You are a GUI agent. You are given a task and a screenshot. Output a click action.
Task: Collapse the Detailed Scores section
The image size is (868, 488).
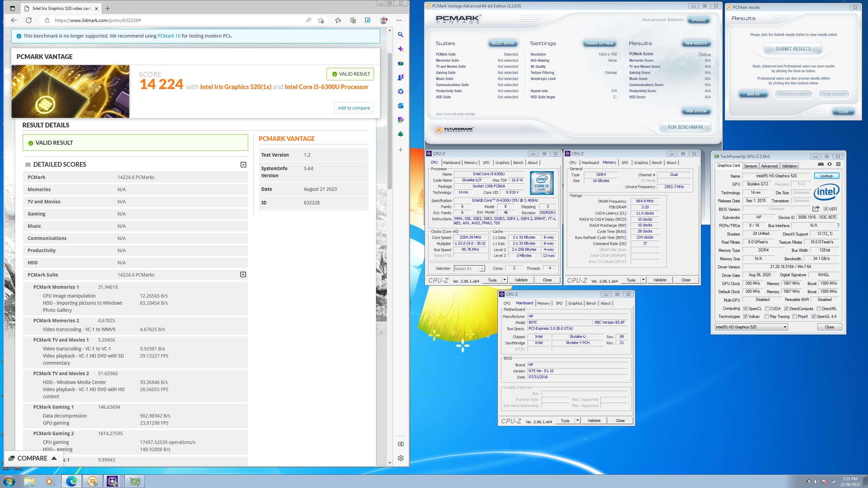coord(243,165)
